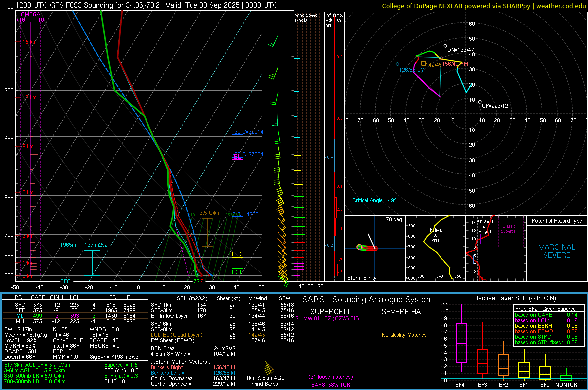Viewport: 588px width, 390px height.
Task: Click the highlighted ML parcel row label
Action: [x=20, y=316]
